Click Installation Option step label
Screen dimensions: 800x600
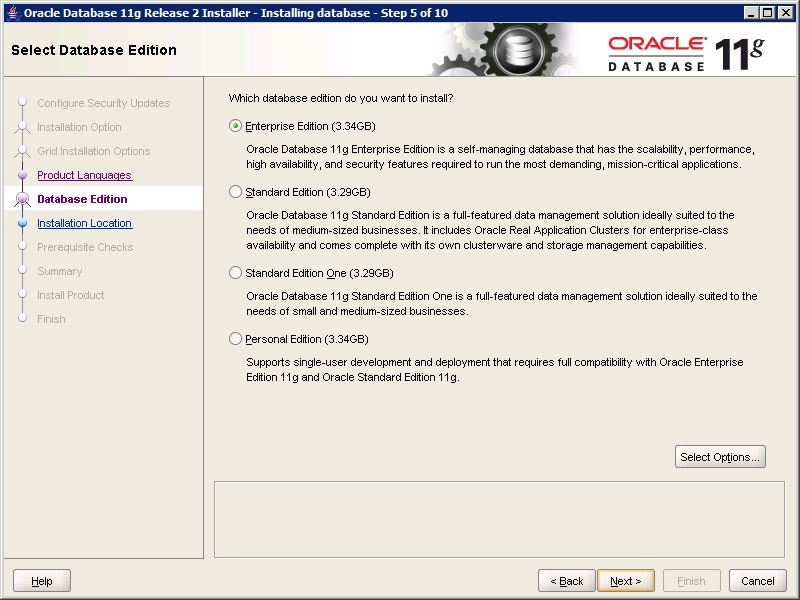click(x=79, y=127)
